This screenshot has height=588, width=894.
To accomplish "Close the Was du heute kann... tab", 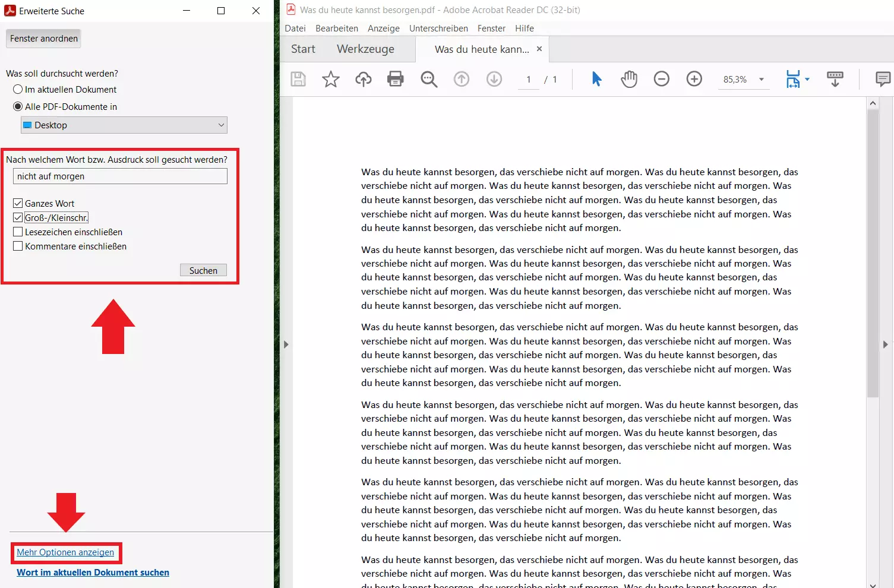I will point(539,49).
